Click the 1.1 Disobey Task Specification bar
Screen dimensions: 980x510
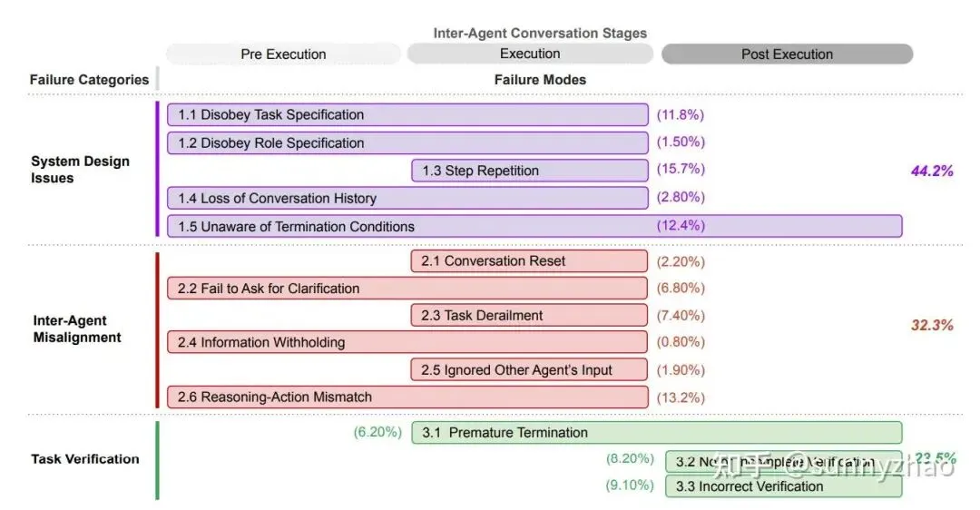click(x=407, y=115)
